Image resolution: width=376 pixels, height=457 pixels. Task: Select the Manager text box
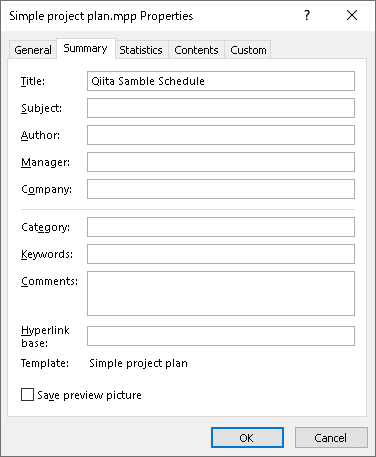221,162
